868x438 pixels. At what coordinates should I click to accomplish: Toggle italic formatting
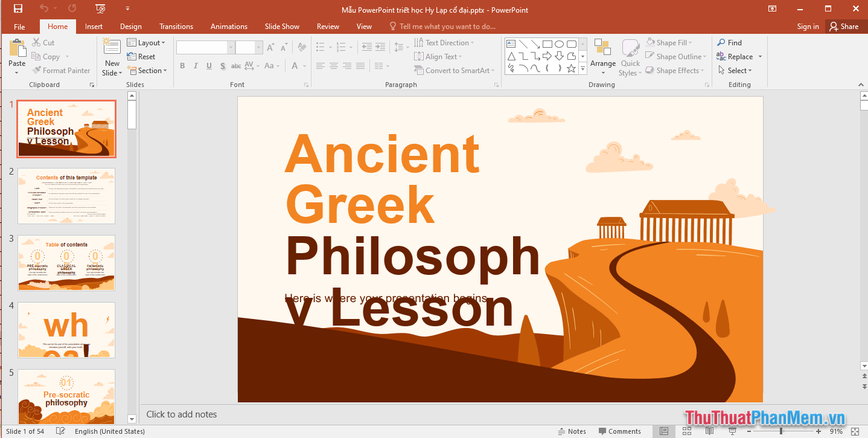196,66
